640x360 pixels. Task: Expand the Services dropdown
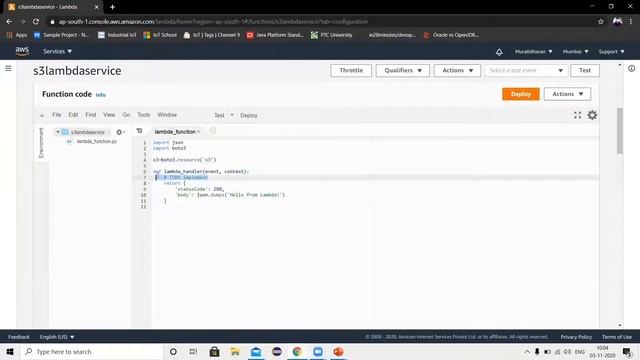coord(58,51)
